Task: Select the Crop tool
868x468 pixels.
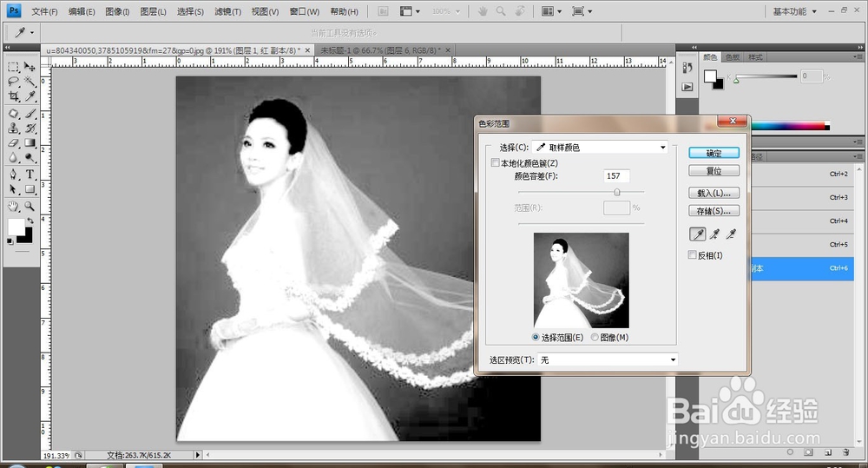Action: point(13,97)
